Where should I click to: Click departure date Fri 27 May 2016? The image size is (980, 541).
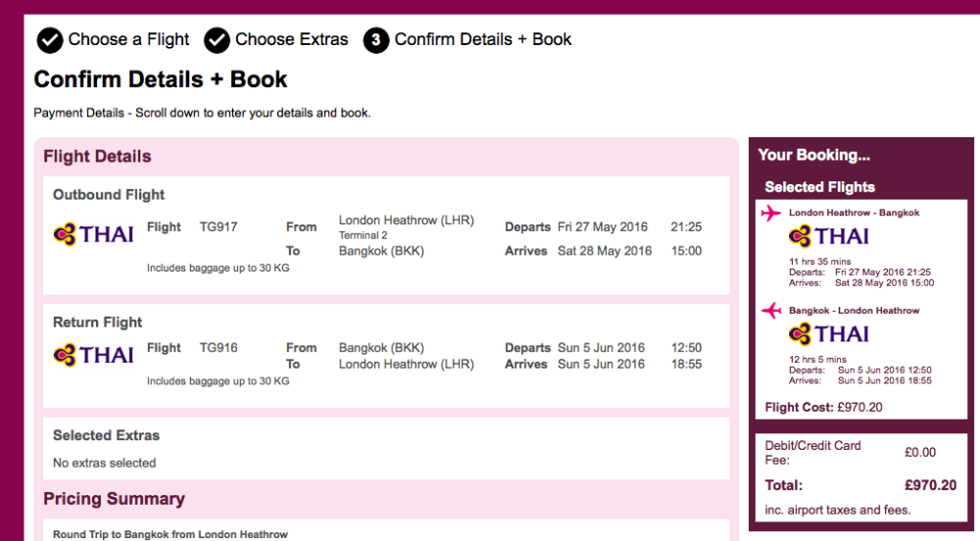coord(603,226)
